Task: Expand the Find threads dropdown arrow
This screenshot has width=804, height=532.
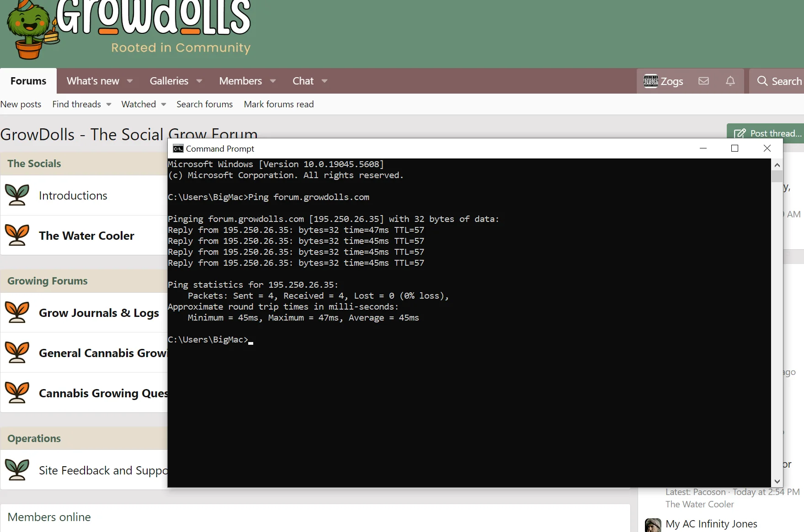Action: coord(109,104)
